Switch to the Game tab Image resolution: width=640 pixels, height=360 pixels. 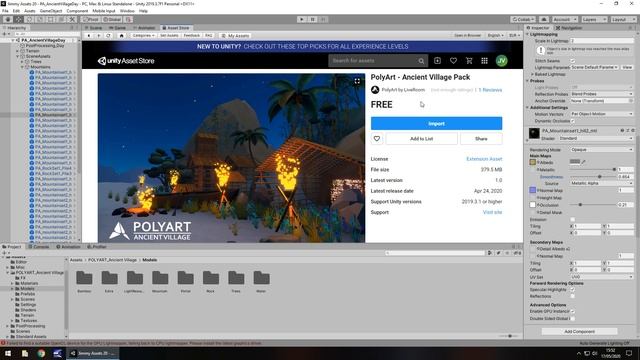tap(118, 28)
